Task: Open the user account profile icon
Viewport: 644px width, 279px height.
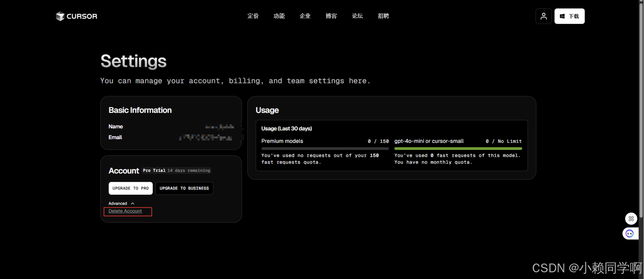Action: click(544, 16)
